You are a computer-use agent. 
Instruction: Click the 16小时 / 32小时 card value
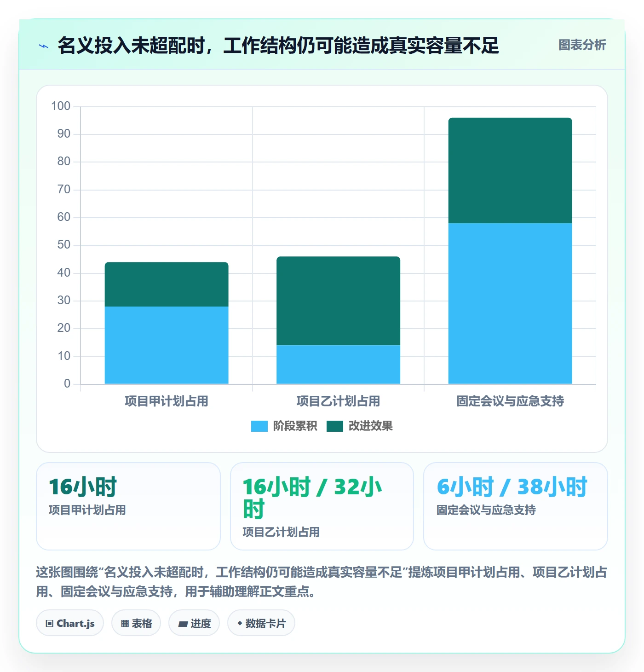(312, 498)
